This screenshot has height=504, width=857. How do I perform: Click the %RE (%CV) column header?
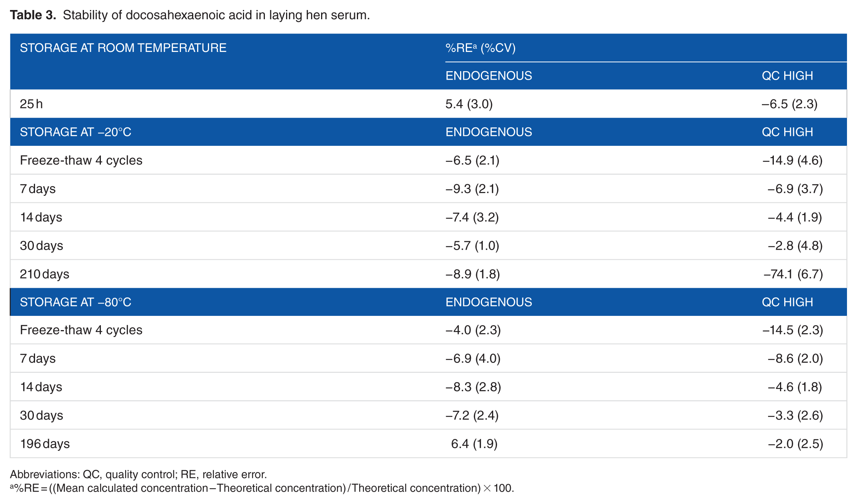[x=480, y=48]
